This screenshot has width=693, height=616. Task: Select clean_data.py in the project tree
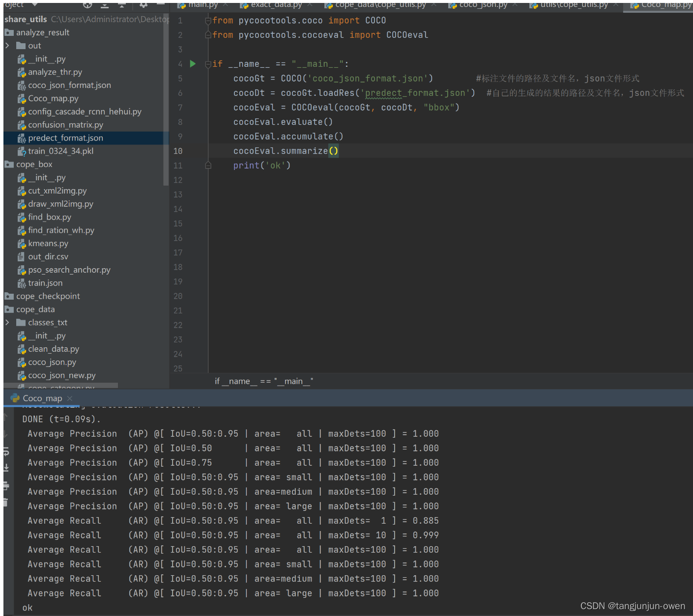pos(54,349)
